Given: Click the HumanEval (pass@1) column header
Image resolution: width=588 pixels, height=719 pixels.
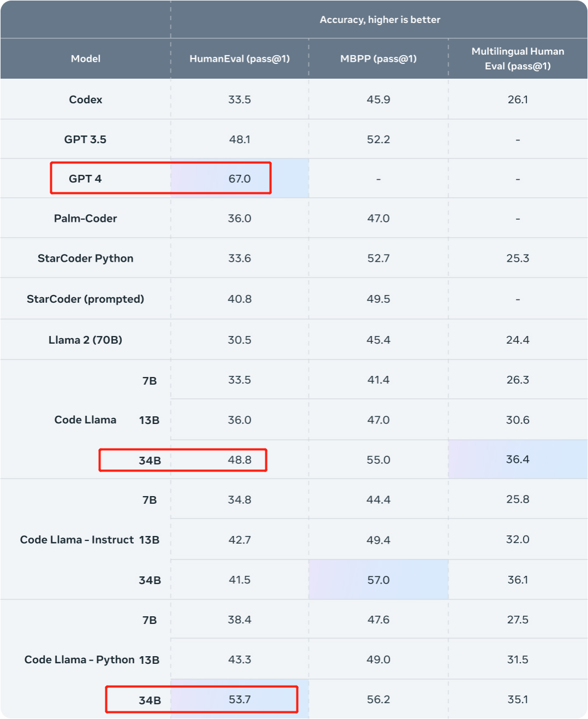Looking at the screenshot, I should [240, 58].
